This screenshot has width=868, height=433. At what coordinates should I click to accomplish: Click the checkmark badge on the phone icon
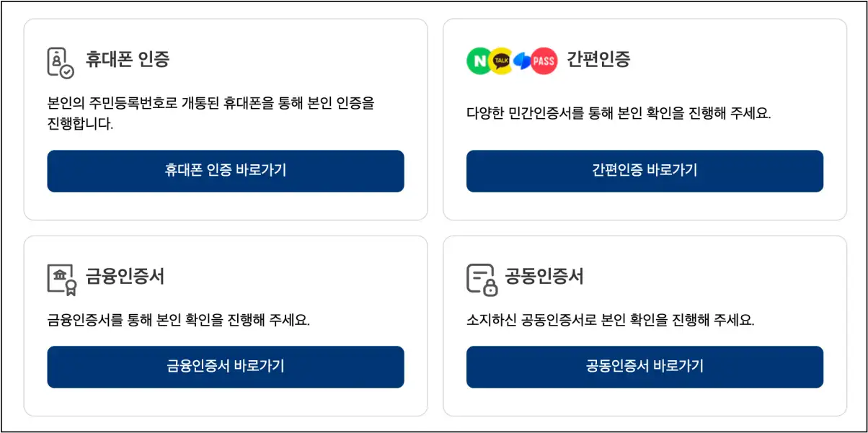[x=66, y=71]
